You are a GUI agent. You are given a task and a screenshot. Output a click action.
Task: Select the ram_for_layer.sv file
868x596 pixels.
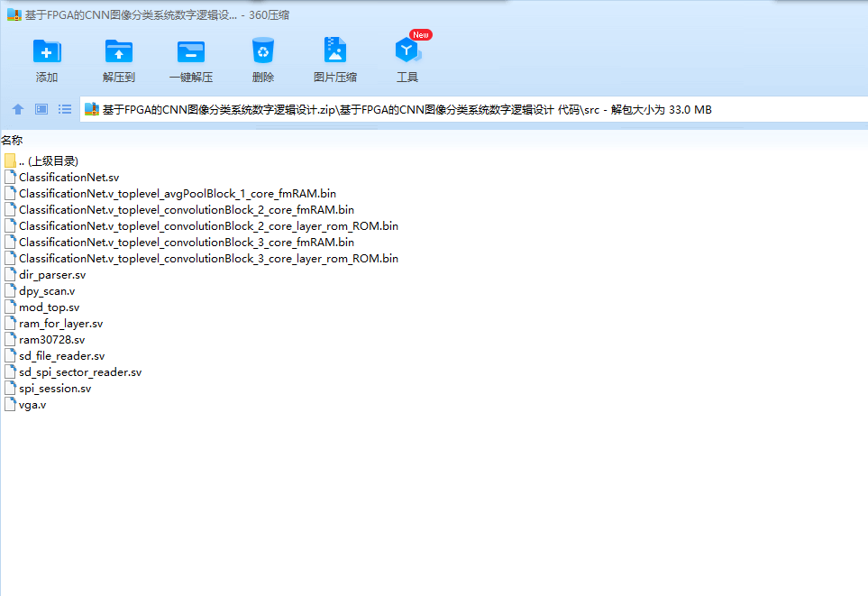click(x=61, y=324)
